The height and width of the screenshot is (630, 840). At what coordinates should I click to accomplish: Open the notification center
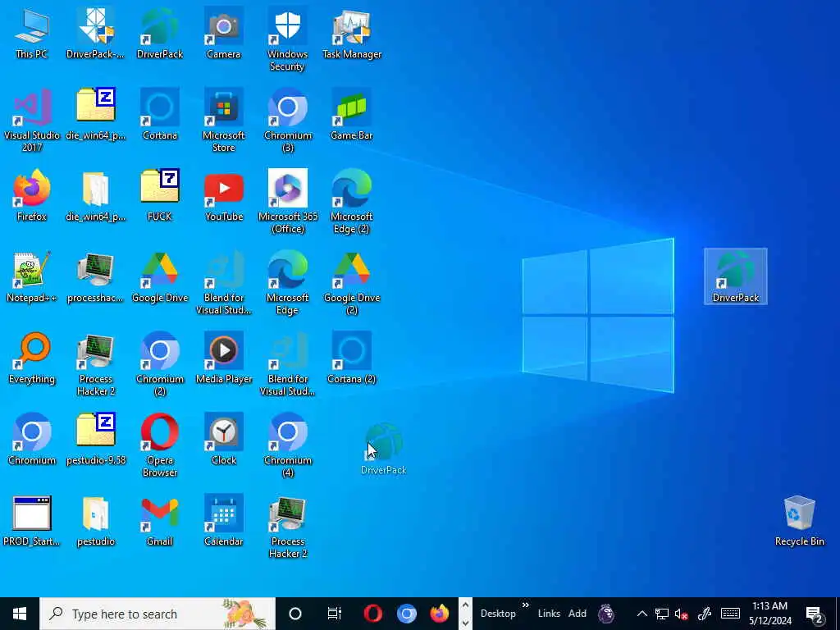[x=815, y=614]
